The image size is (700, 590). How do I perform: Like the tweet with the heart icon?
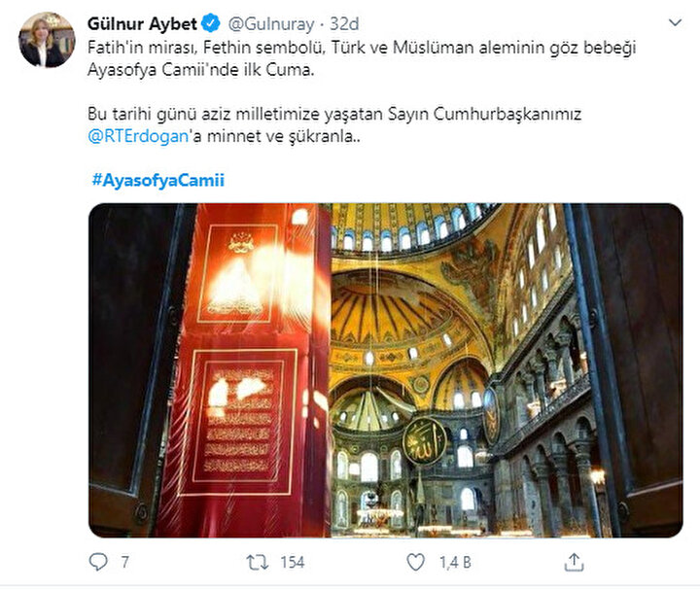pyautogui.click(x=416, y=562)
